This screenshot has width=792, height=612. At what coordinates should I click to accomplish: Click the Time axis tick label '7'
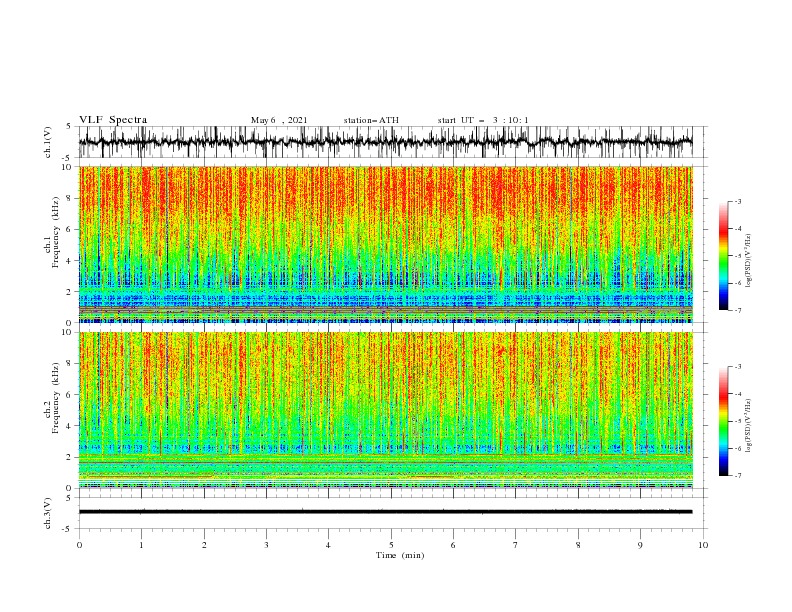pyautogui.click(x=516, y=545)
